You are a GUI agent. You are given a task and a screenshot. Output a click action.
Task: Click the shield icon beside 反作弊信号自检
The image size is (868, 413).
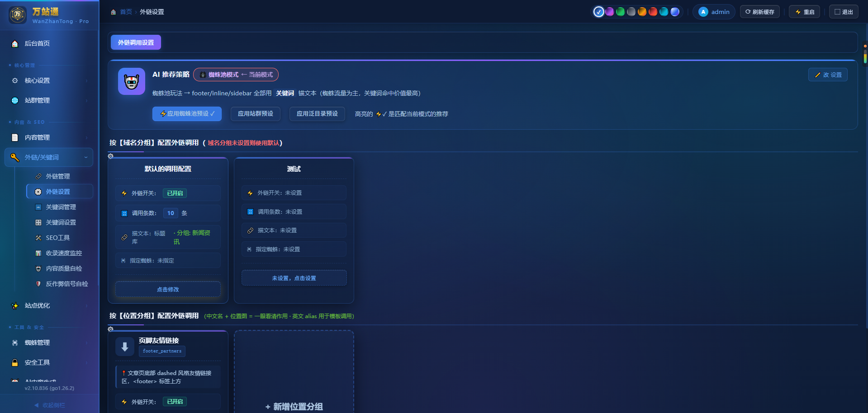(38, 284)
